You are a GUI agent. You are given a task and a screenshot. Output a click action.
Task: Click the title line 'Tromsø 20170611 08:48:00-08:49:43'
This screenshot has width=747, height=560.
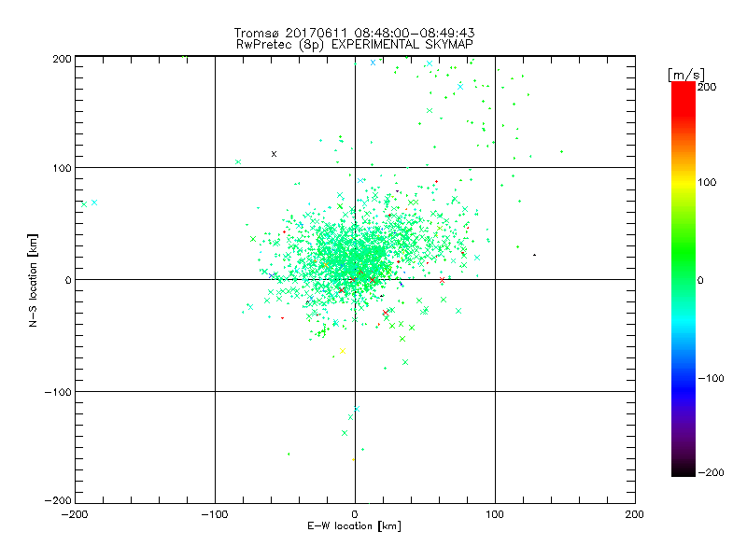(x=354, y=33)
